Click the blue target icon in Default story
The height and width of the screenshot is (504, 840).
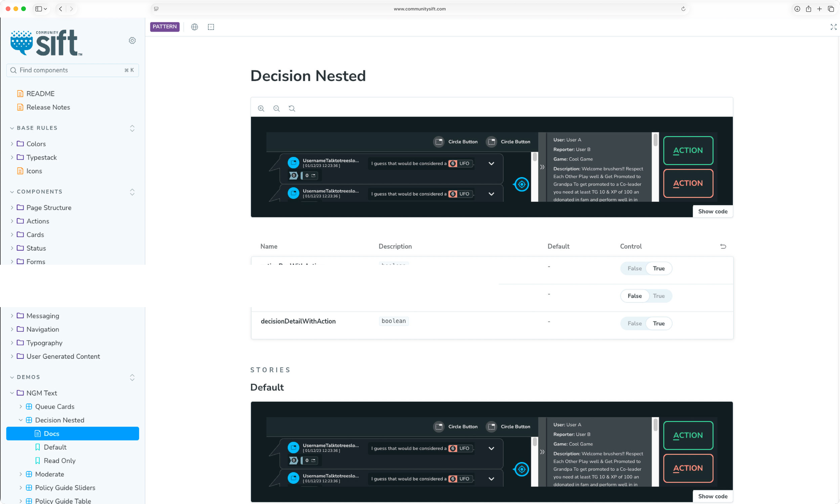pyautogui.click(x=521, y=469)
